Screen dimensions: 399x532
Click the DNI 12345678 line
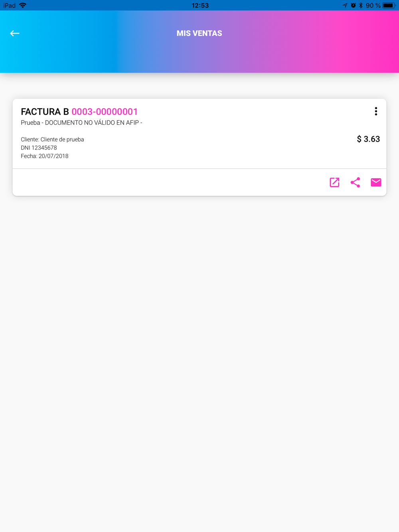click(x=39, y=148)
